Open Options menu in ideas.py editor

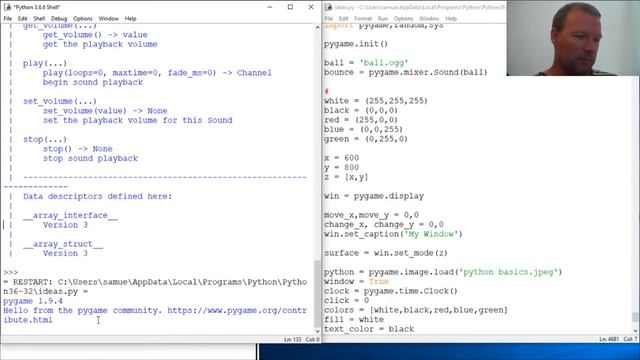click(x=403, y=19)
